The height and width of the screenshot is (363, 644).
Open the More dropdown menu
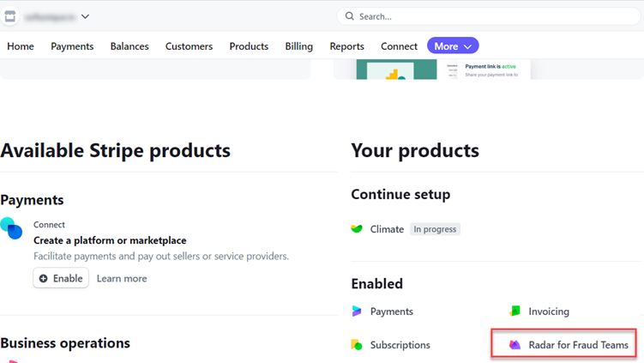click(453, 46)
